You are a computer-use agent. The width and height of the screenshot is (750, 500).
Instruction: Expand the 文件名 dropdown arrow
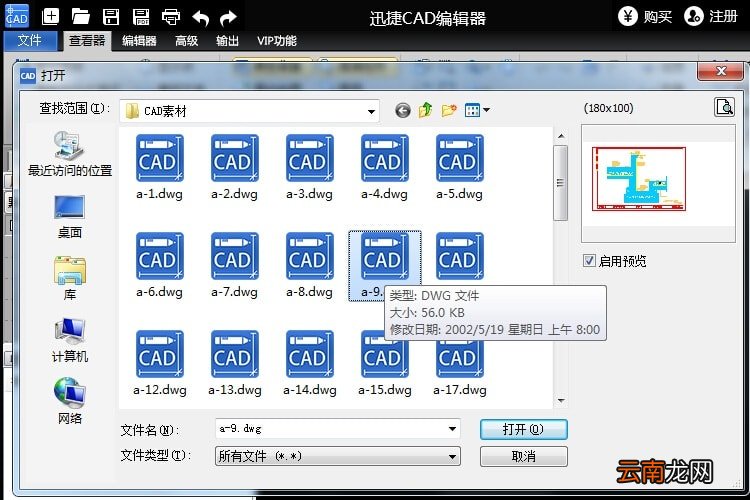(452, 429)
